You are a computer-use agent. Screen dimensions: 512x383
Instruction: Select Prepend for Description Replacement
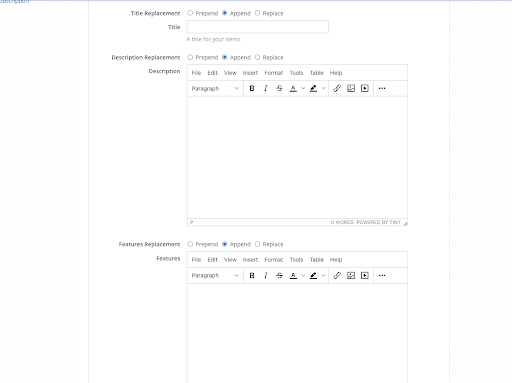point(190,57)
